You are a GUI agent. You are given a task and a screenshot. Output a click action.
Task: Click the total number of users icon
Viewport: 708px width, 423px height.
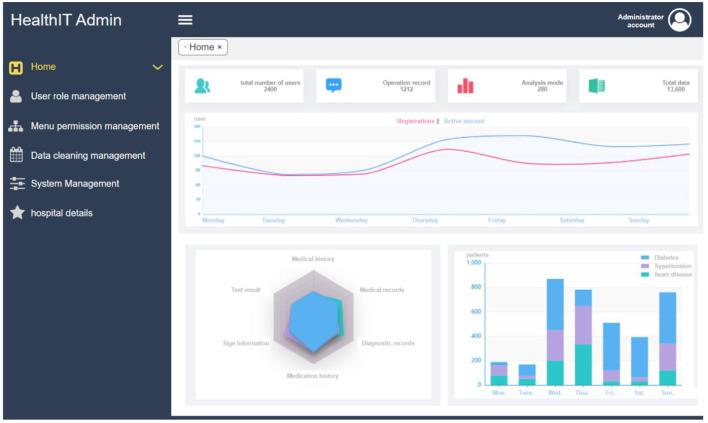[x=202, y=86]
